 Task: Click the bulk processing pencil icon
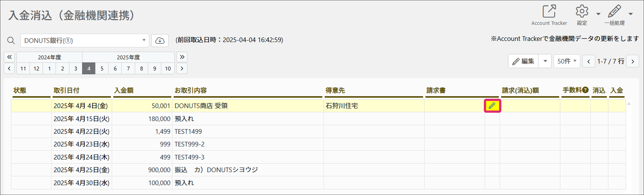[x=614, y=12]
